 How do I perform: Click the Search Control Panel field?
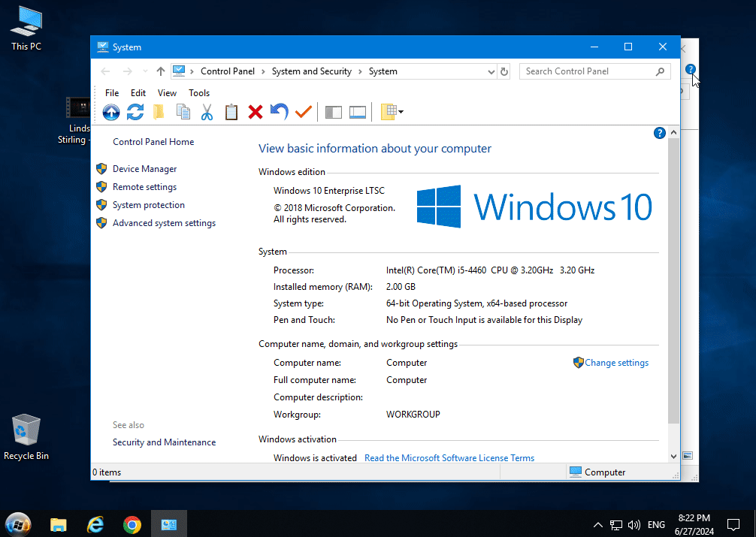point(594,71)
